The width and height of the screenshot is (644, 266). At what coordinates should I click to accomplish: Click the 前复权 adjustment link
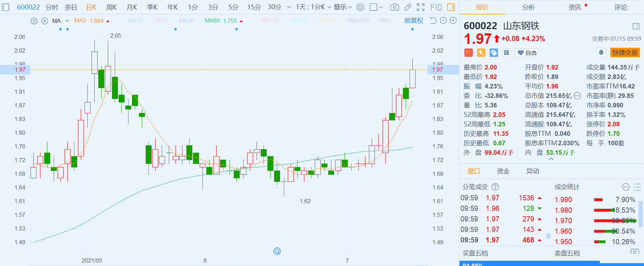(x=413, y=21)
